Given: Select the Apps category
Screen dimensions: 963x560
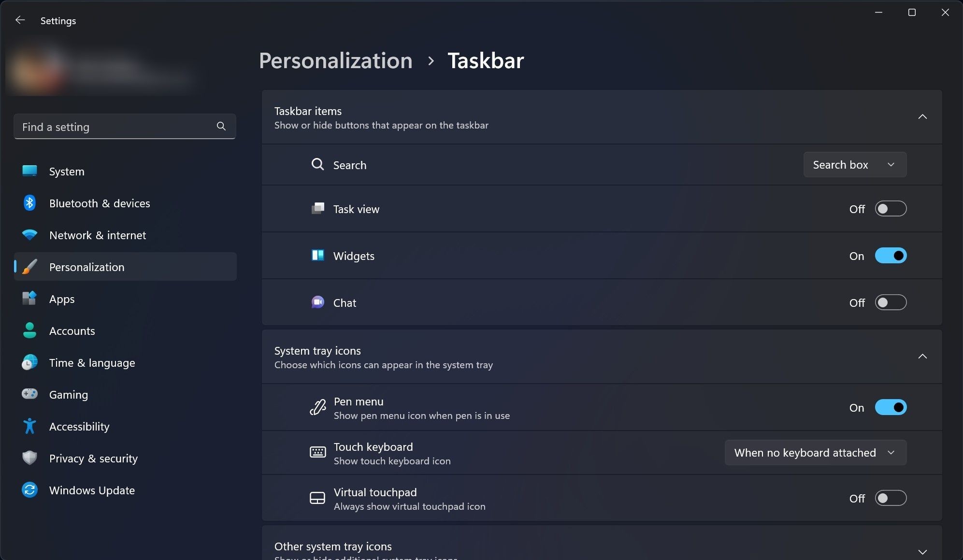Looking at the screenshot, I should point(125,299).
